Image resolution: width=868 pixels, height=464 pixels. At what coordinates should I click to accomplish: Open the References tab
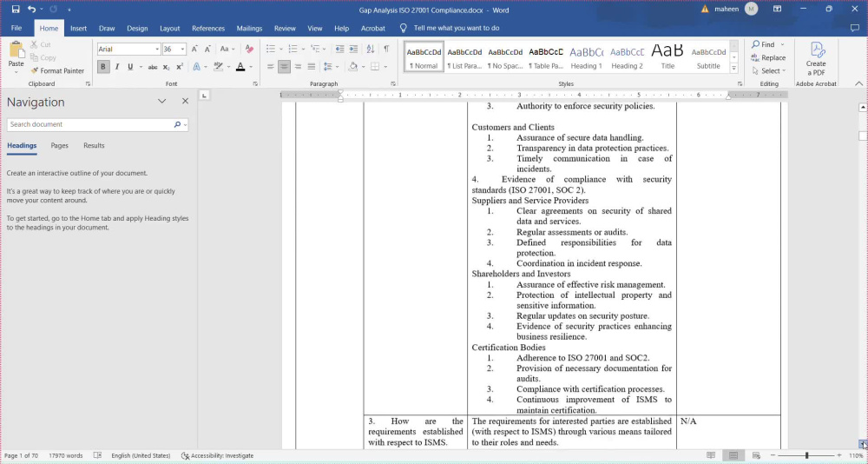[x=208, y=29]
